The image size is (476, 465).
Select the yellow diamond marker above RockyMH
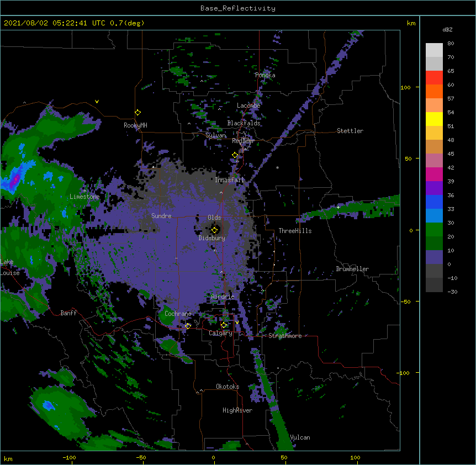point(138,113)
